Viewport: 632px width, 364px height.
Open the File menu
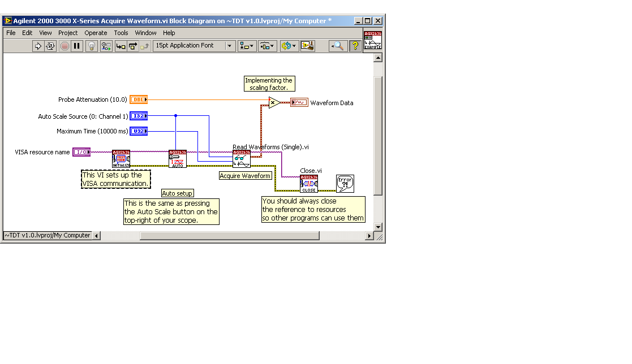click(11, 33)
